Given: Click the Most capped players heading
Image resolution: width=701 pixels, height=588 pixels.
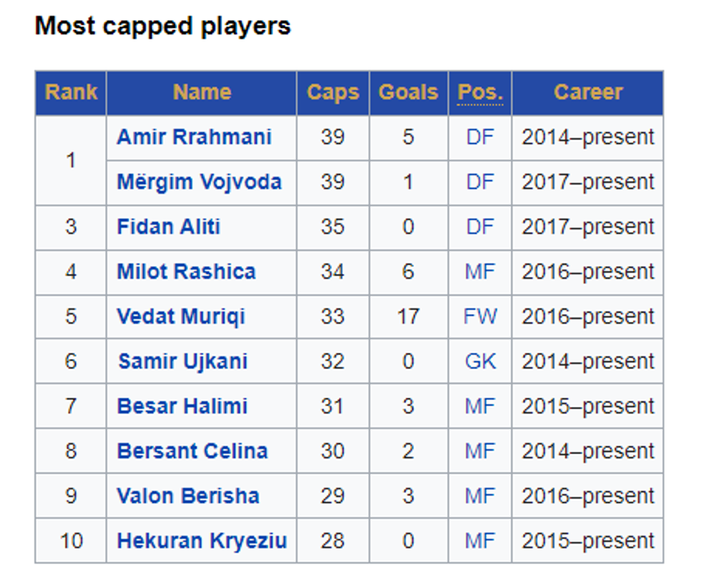Looking at the screenshot, I should pyautogui.click(x=163, y=26).
